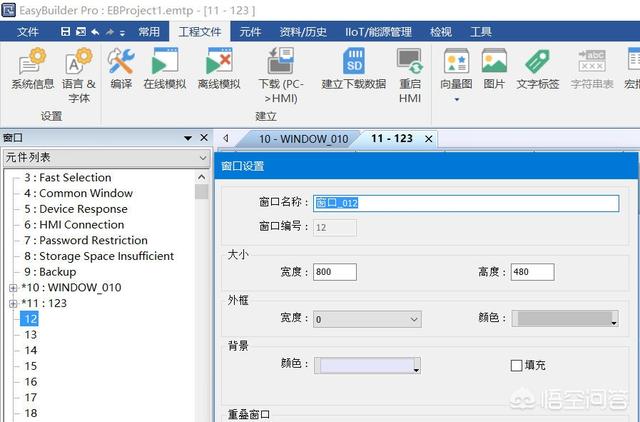The image size is (640, 422).
Task: Open the 文件 menu
Action: [x=28, y=31]
